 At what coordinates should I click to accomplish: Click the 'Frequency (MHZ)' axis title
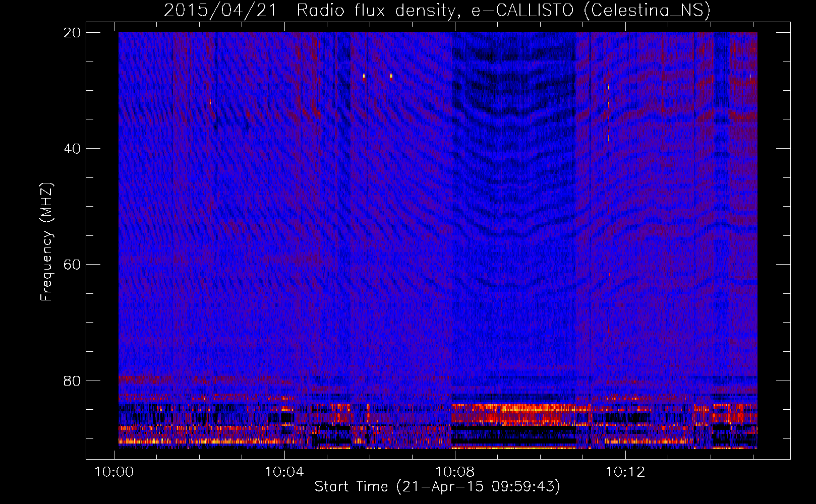46,242
